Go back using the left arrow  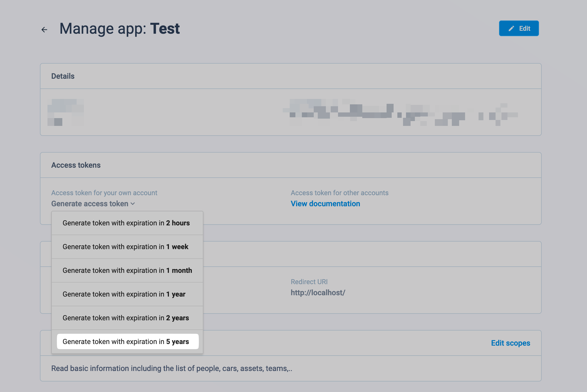click(x=44, y=29)
